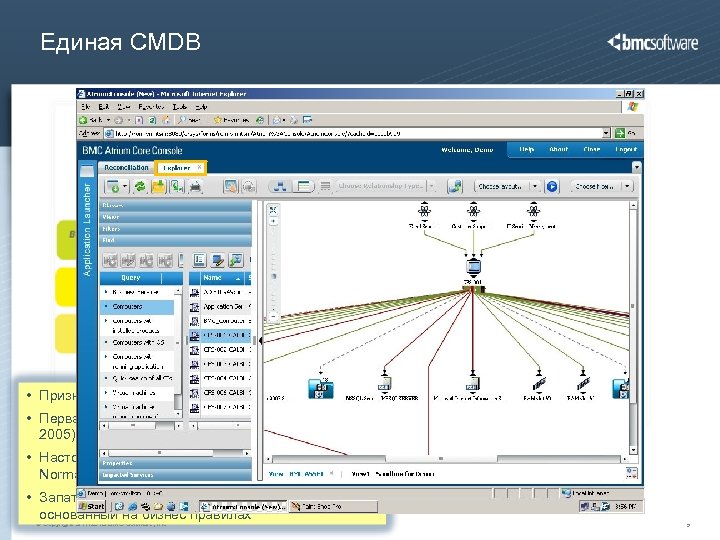Click the export document icon next to the folder icon
Viewport: 720px width, 540px height.
177,186
